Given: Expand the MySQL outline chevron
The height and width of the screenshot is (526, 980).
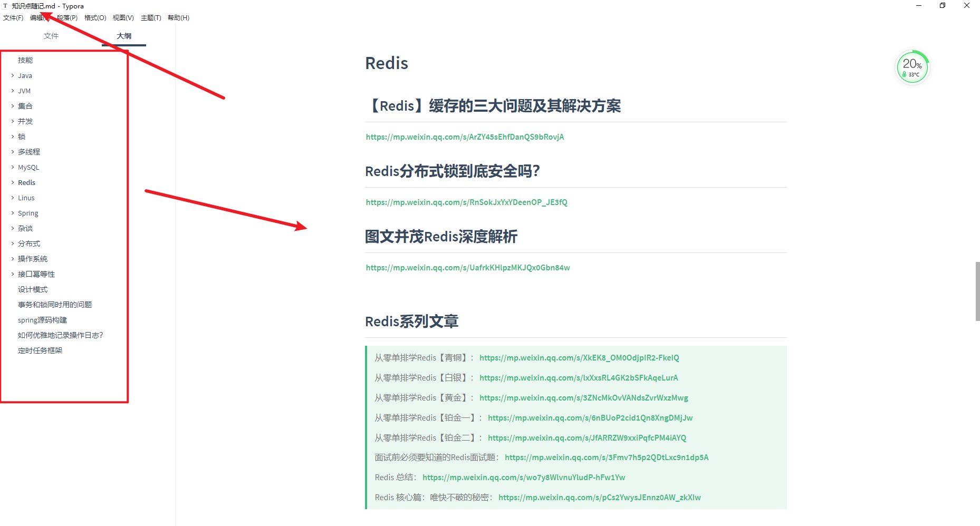Looking at the screenshot, I should click(13, 167).
